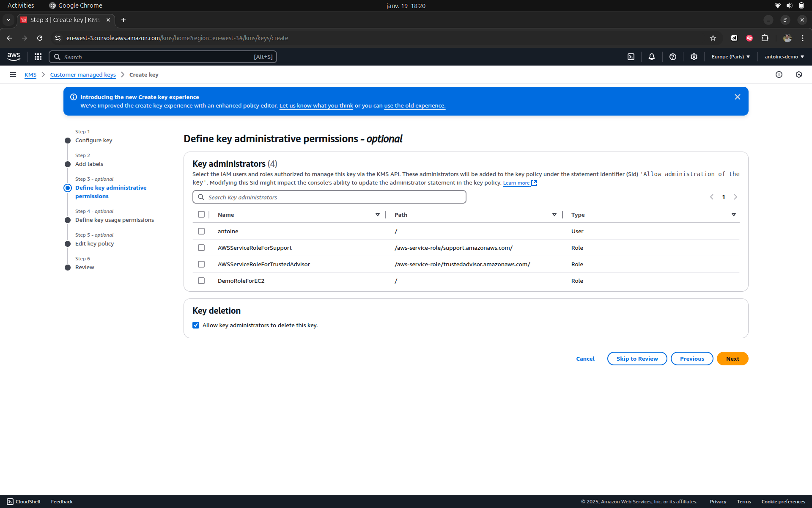This screenshot has height=508, width=812.
Task: Go to Step 4 Define key usage permissions
Action: (114, 220)
